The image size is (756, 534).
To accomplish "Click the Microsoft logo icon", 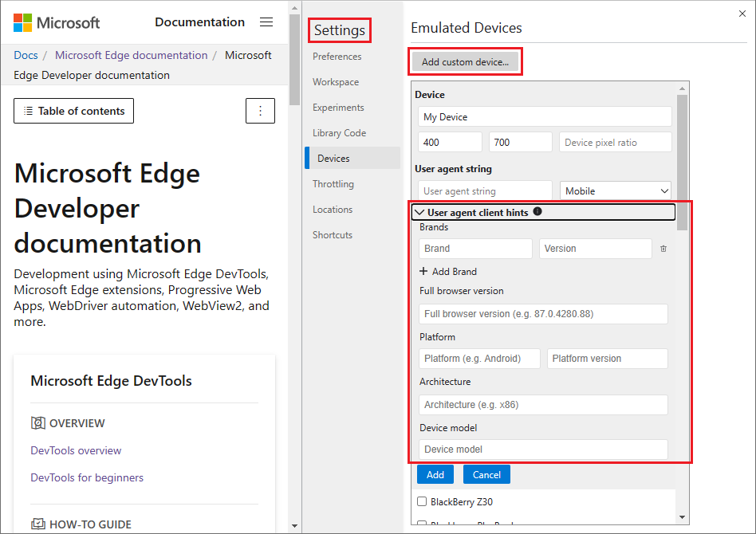I will pos(22,22).
